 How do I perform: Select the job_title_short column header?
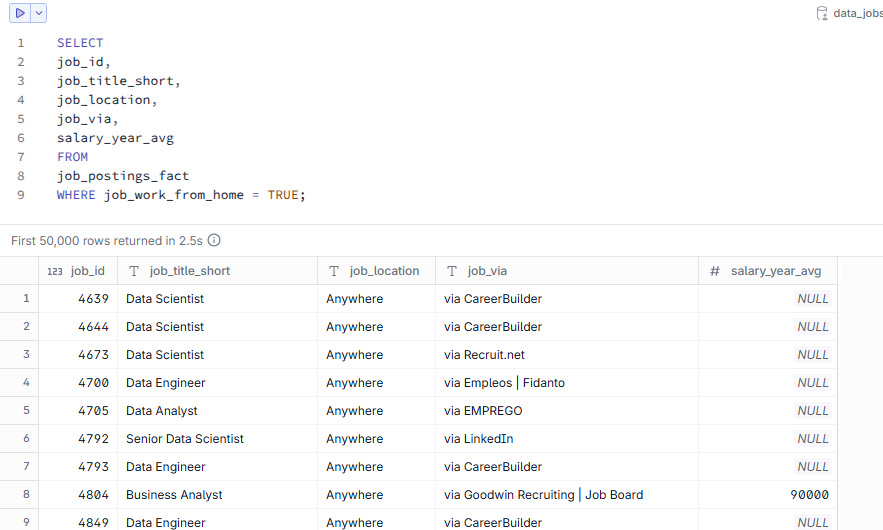click(217, 271)
